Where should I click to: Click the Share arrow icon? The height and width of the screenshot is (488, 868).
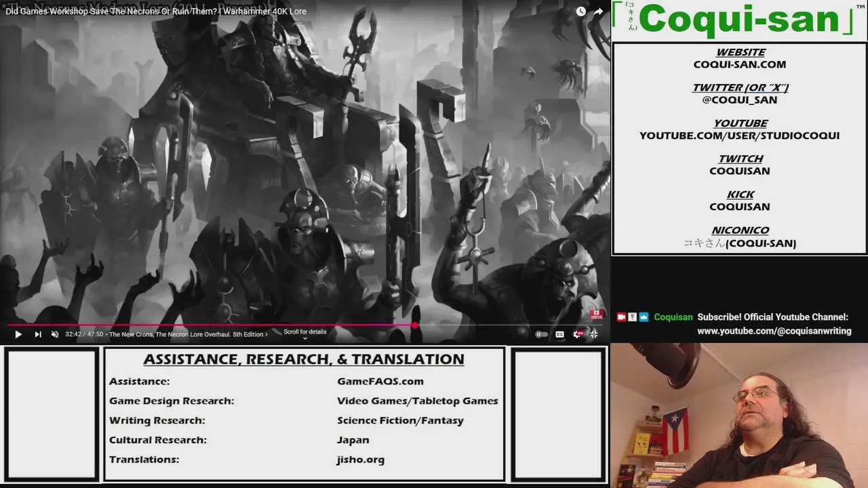point(598,12)
